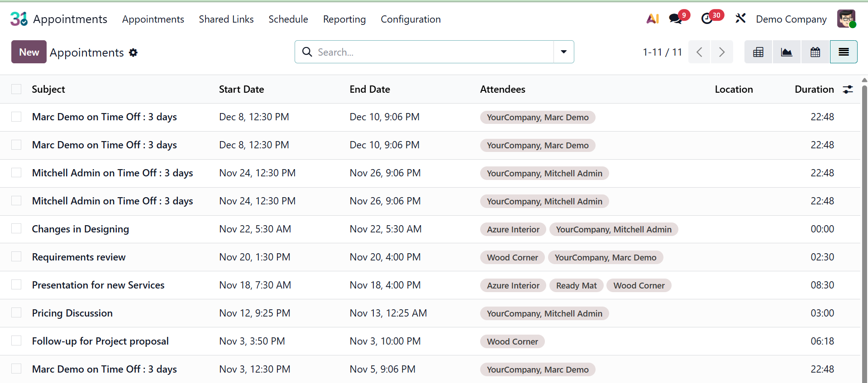Click into the Search field
Screen dimensions: 868x383
coord(430,52)
